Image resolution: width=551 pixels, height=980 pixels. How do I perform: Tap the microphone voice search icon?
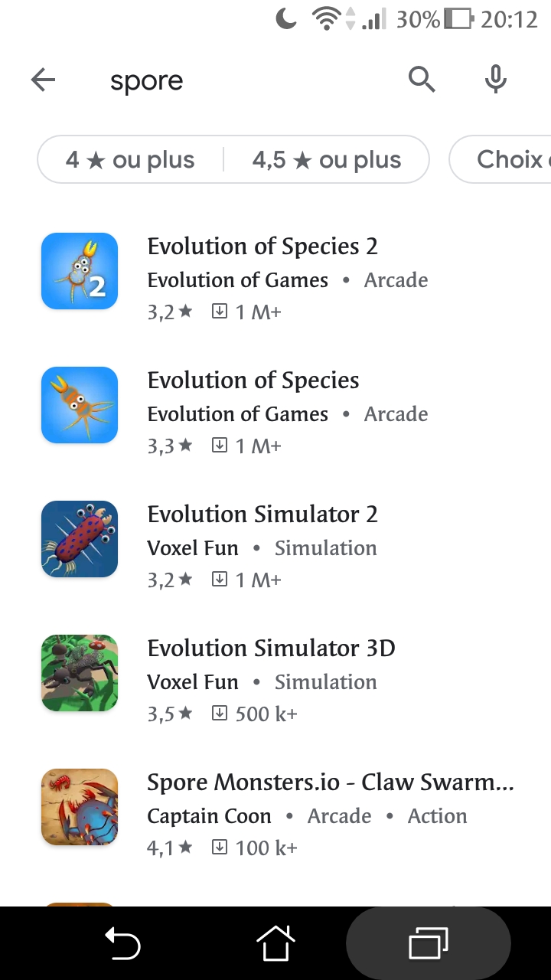pos(496,79)
